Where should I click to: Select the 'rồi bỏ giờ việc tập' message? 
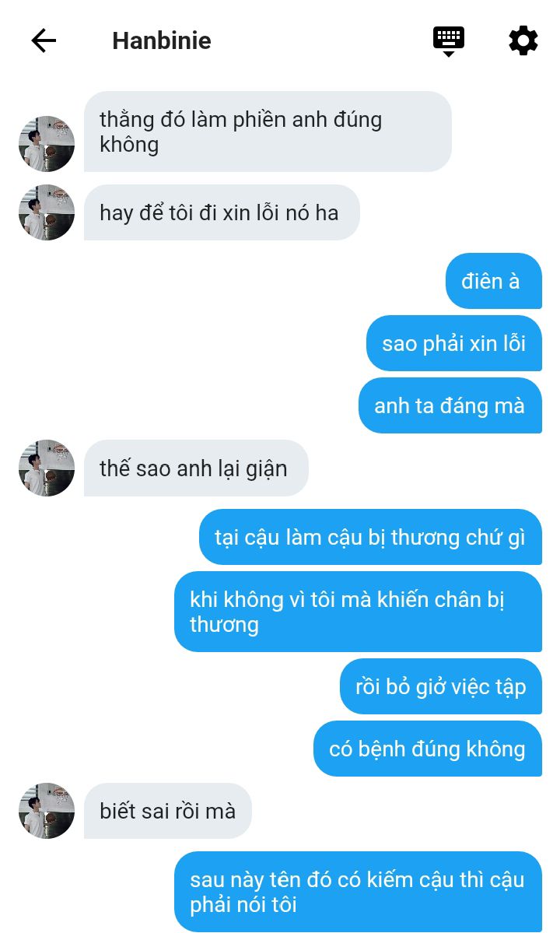[441, 686]
